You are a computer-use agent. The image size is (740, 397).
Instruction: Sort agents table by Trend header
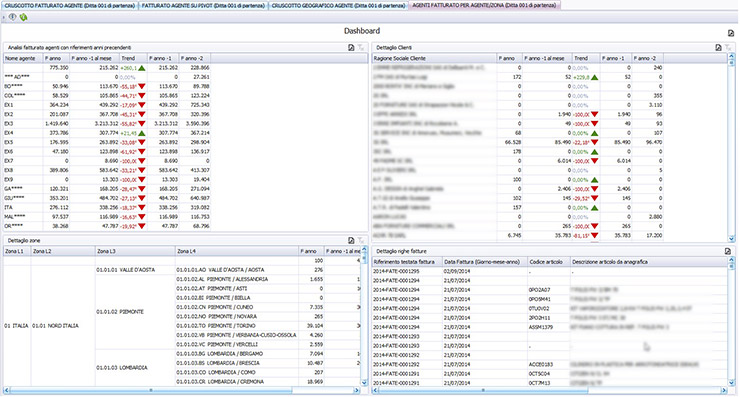[x=133, y=59]
